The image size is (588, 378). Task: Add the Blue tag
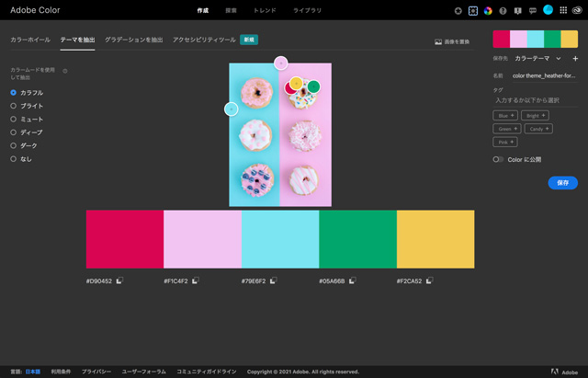[505, 115]
